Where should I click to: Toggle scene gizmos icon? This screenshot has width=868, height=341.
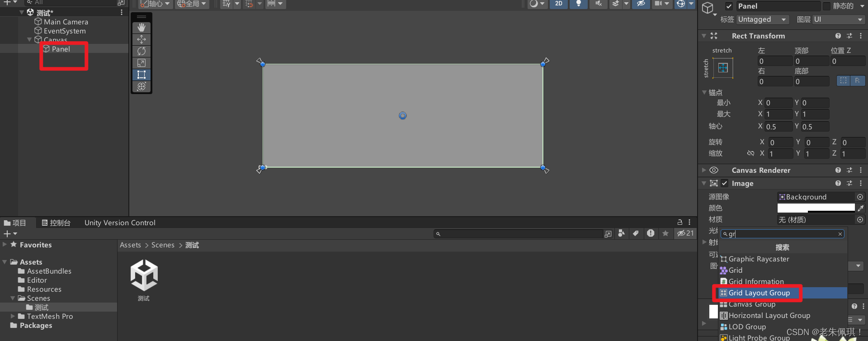(681, 4)
